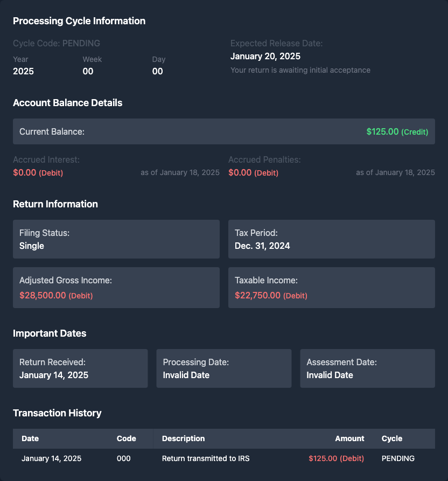Screen dimensions: 448x481
Task: Select the 'Return transmitted to IRS' description
Action: coord(206,458)
